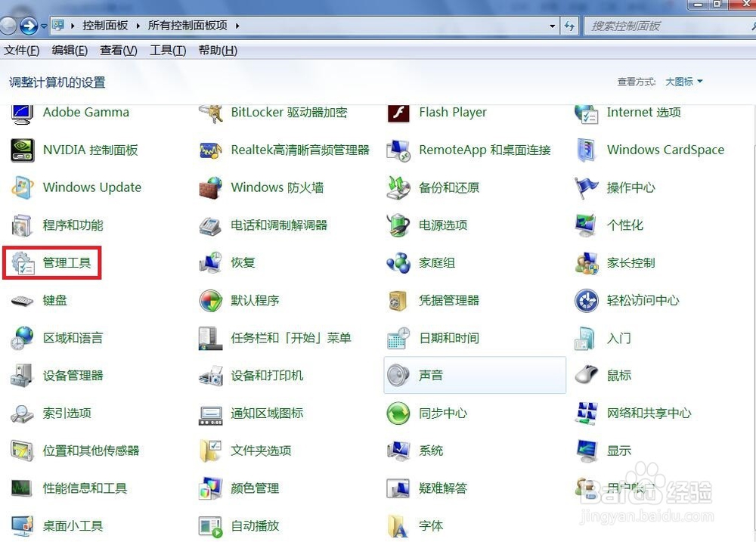Click the 系统 link
Image resolution: width=756 pixels, height=542 pixels.
point(431,451)
